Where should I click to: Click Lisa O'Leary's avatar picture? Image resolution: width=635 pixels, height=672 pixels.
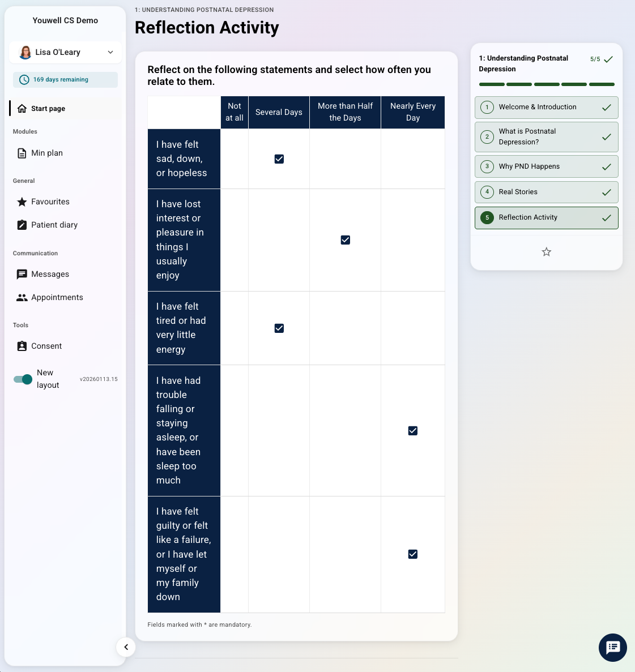pyautogui.click(x=25, y=52)
